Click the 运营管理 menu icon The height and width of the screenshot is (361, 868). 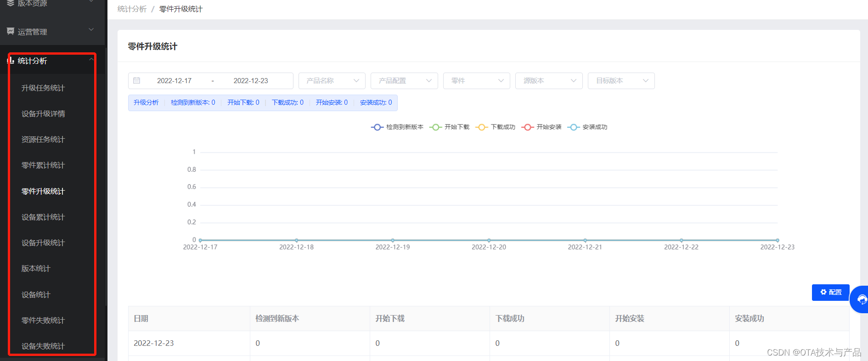[11, 31]
